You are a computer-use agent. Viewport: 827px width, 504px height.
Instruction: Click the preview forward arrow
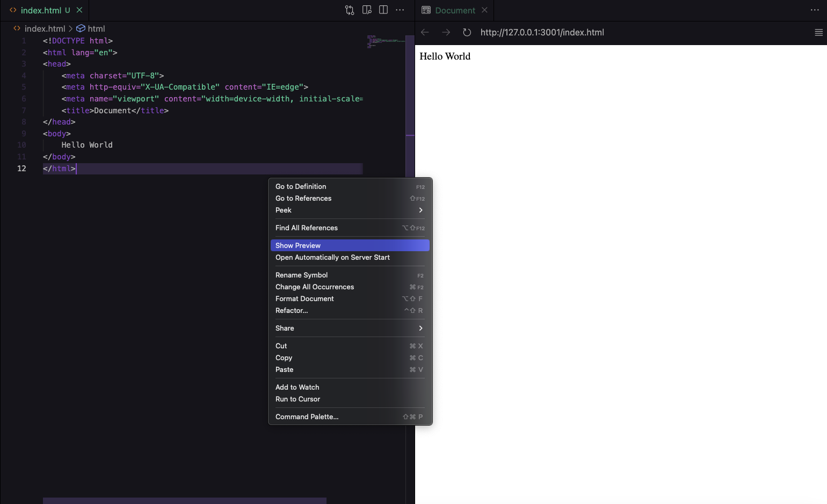pyautogui.click(x=446, y=32)
